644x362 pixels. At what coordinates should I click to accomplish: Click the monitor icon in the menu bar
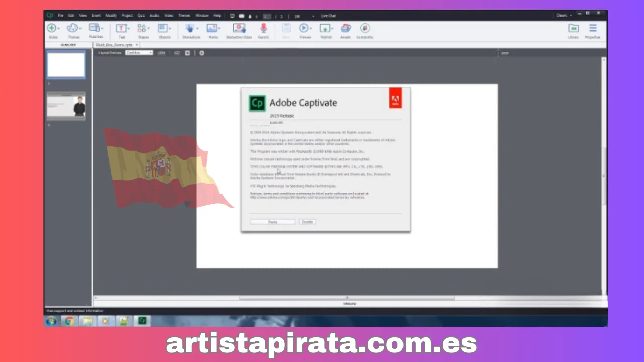(232, 16)
